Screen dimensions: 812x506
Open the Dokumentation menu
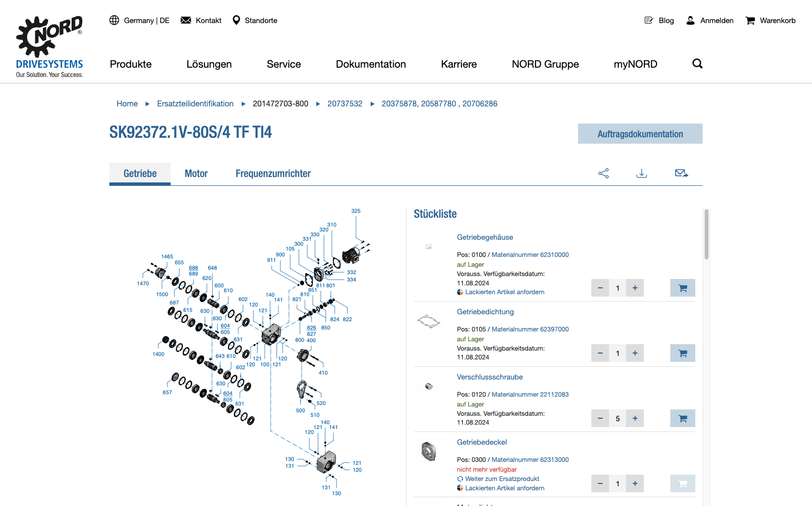tap(371, 64)
